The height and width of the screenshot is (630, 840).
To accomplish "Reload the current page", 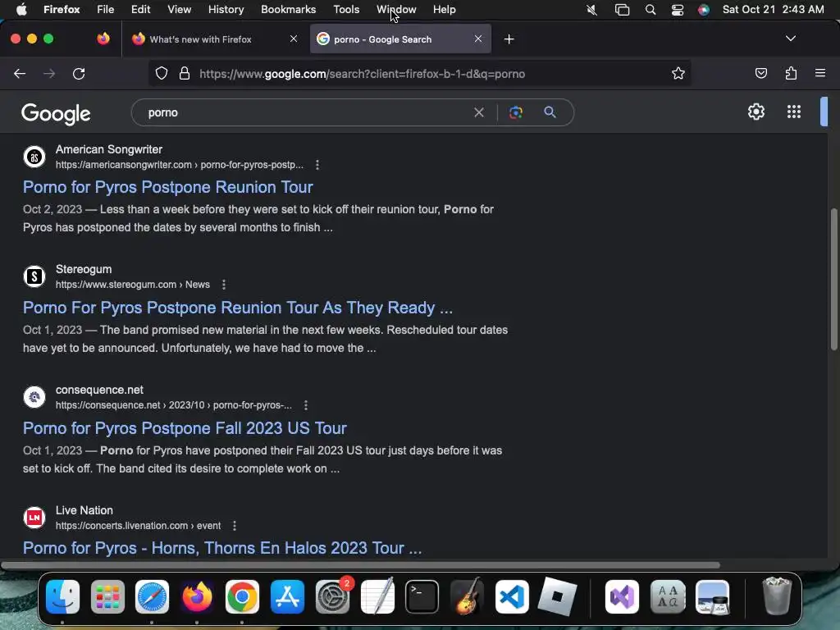I will coord(79,73).
